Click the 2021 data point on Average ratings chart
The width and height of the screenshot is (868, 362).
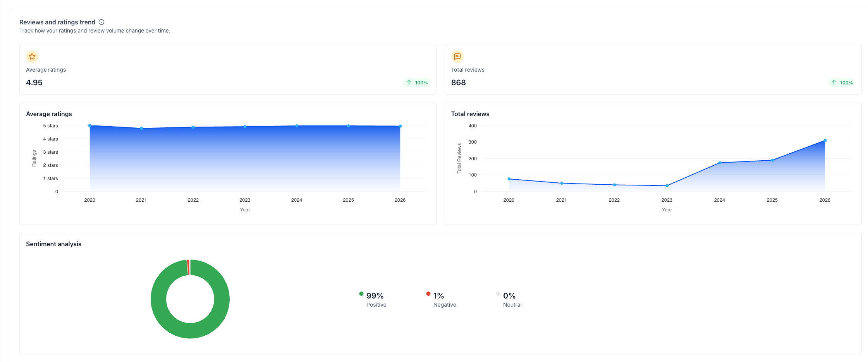(141, 128)
